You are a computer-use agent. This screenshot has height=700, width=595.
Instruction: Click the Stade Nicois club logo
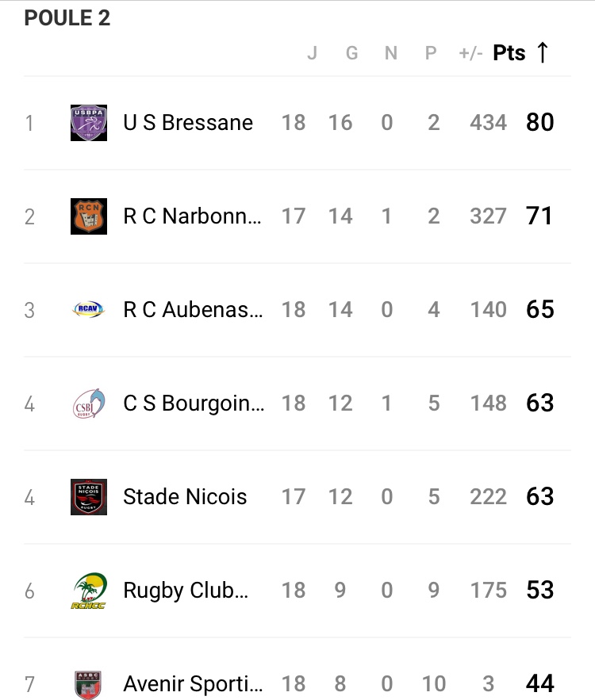click(x=88, y=497)
